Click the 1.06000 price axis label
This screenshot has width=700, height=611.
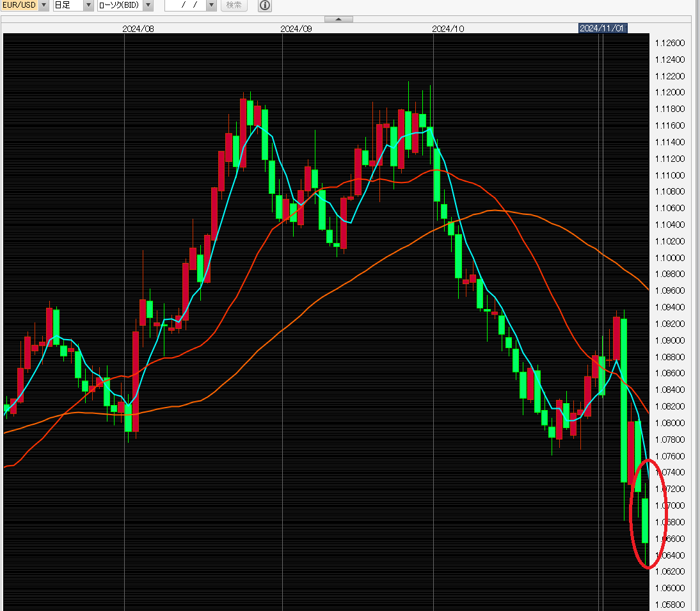tap(670, 588)
